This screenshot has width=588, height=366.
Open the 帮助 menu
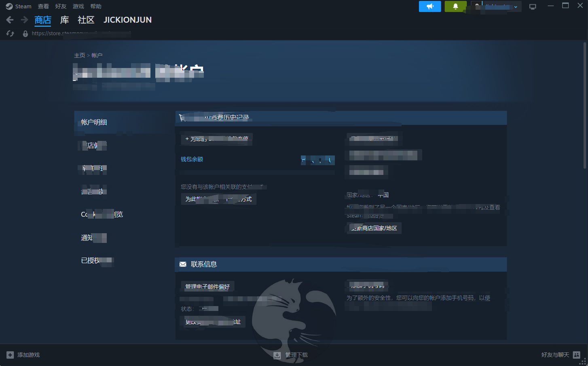[96, 6]
